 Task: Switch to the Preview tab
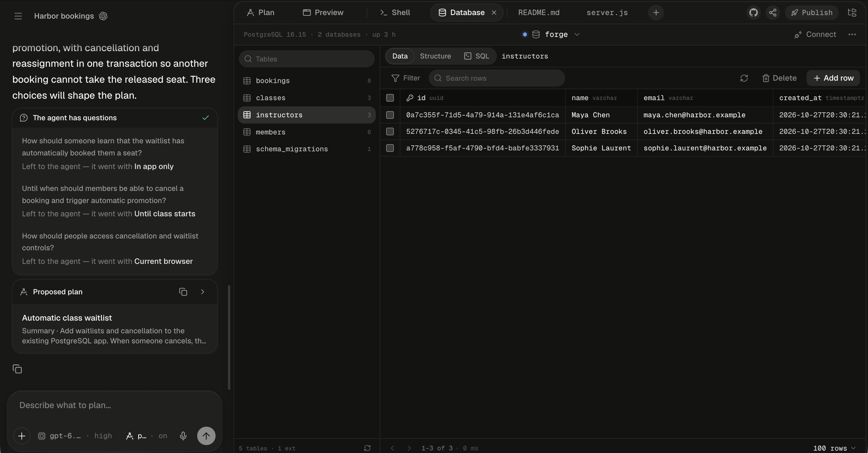323,12
